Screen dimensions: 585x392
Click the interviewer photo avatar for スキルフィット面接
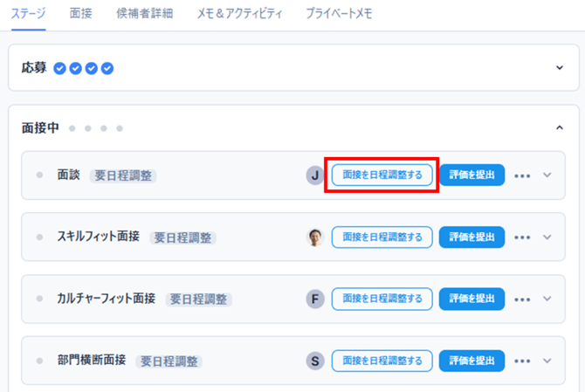point(315,237)
